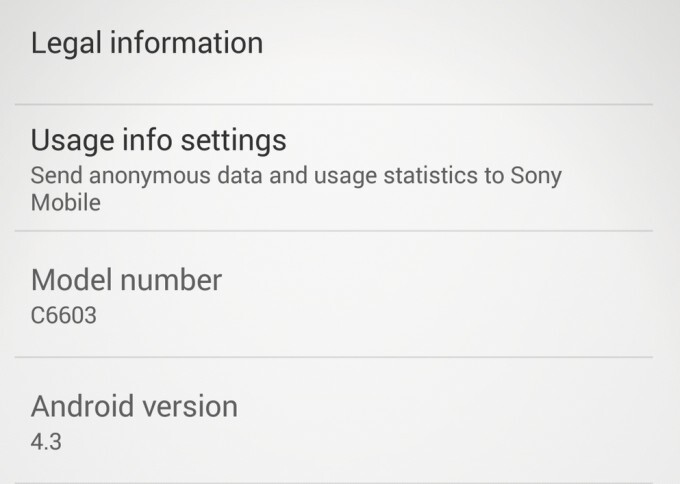Open the Legal information entry
Image resolution: width=680 pixels, height=484 pixels.
click(147, 44)
